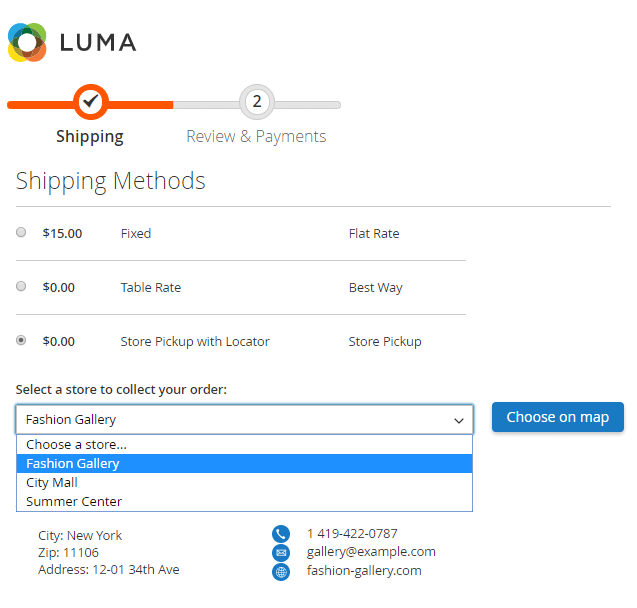Viewport: 637px width, 608px height.
Task: Click the LUMA brand name text
Action: click(98, 43)
